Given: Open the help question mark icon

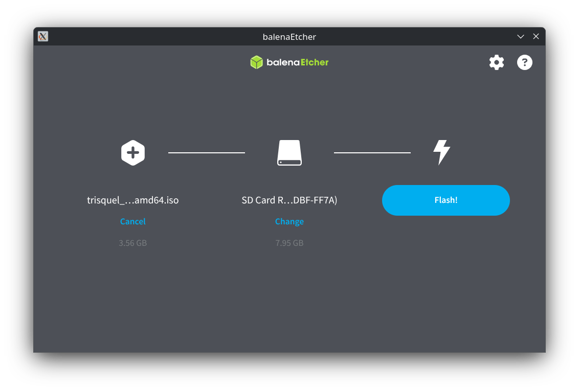Looking at the screenshot, I should pos(524,62).
